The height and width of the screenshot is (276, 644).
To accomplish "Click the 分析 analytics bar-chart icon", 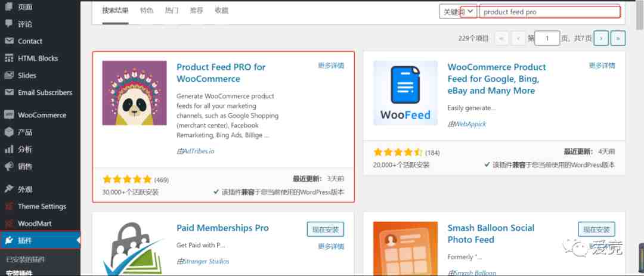I will [8, 150].
